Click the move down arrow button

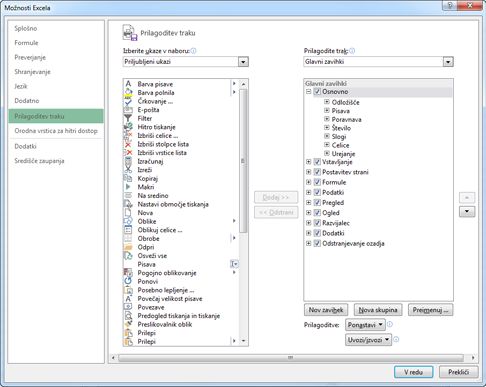pyautogui.click(x=467, y=211)
